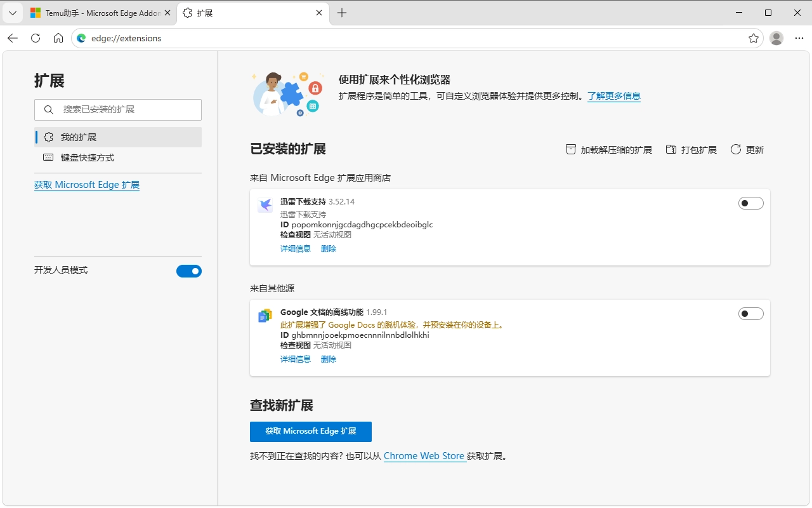Viewport: 812px width, 508px height.
Task: Click the 加载解压缩的扩展 icon
Action: pos(570,149)
